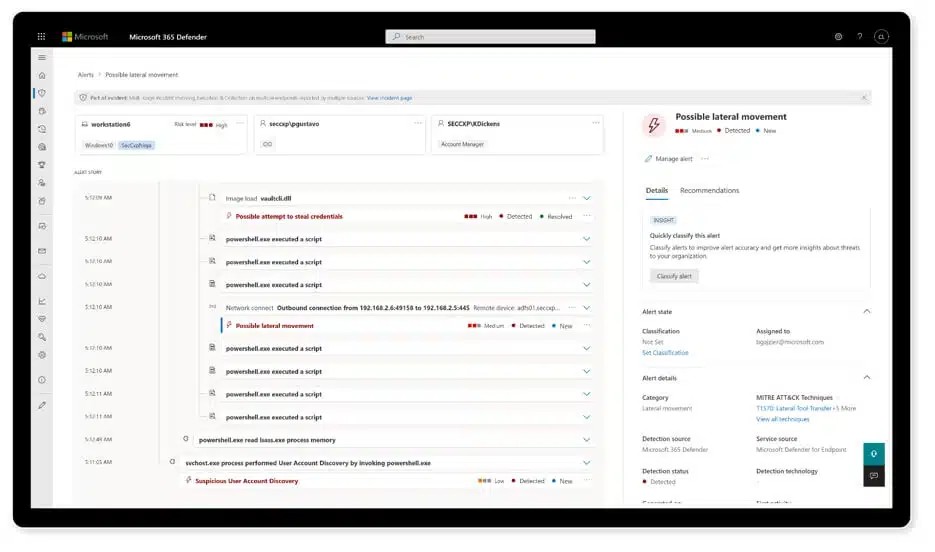This screenshot has height=552, width=935.
Task: Select Possible lateral movement alert in story
Action: pos(274,326)
